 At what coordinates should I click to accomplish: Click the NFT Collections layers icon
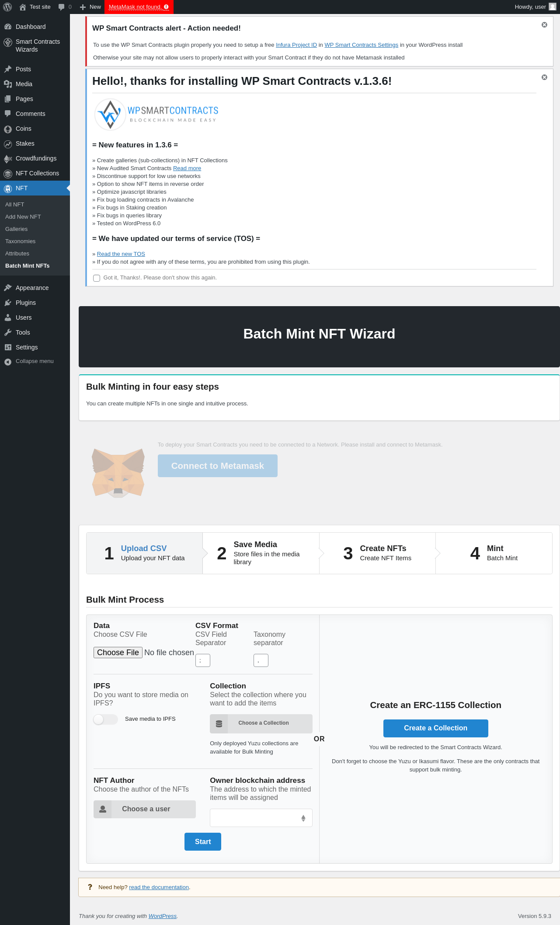click(x=8, y=174)
